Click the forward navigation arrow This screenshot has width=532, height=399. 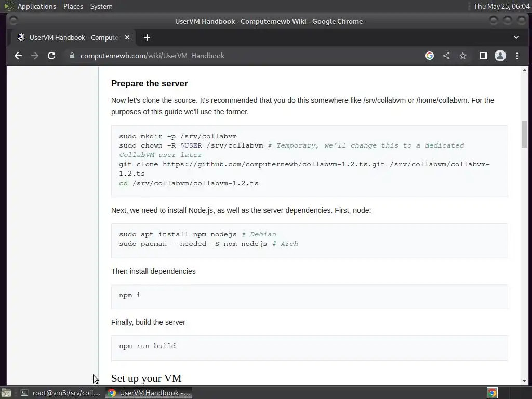pyautogui.click(x=35, y=56)
